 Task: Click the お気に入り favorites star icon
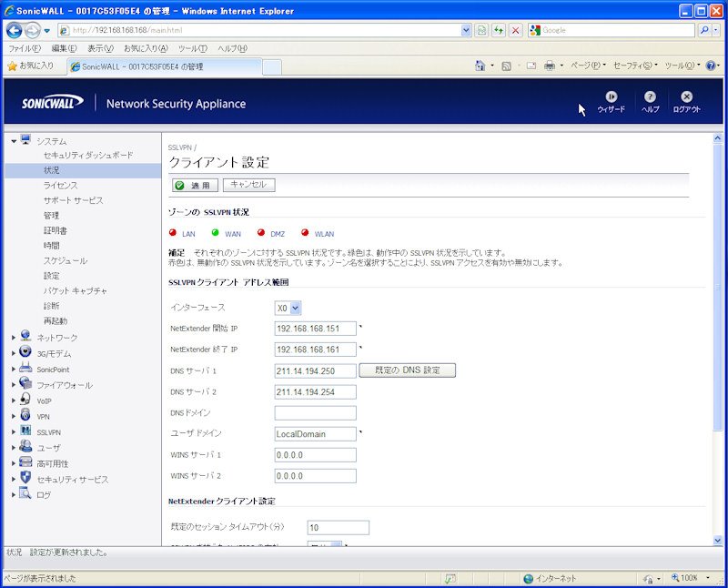12,66
